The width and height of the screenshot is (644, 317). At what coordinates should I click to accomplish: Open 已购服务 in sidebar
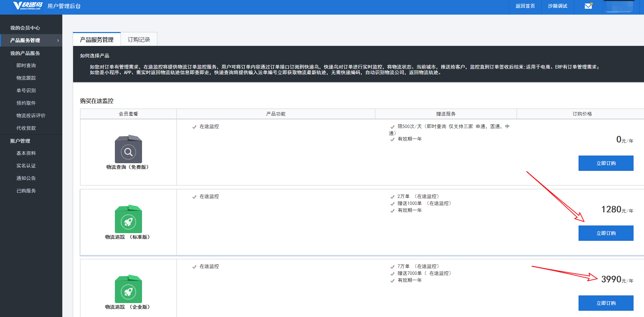(x=26, y=191)
